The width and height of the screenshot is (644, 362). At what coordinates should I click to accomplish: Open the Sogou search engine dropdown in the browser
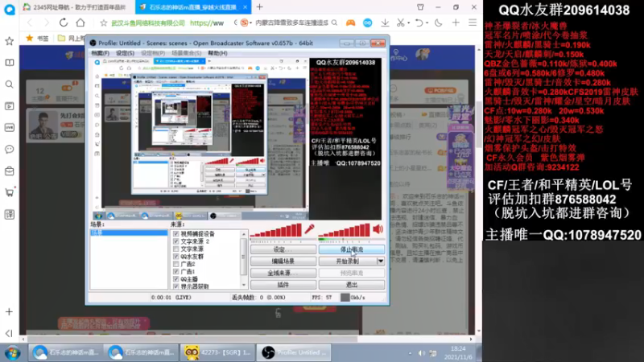246,23
